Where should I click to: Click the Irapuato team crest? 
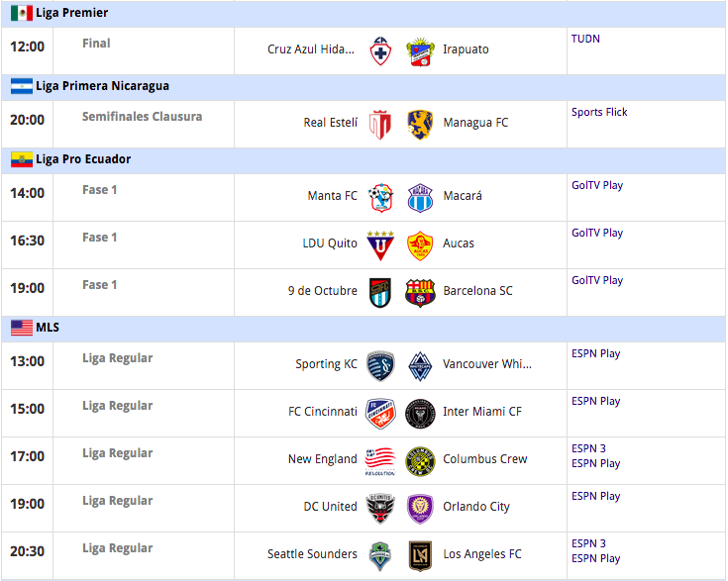click(x=420, y=50)
